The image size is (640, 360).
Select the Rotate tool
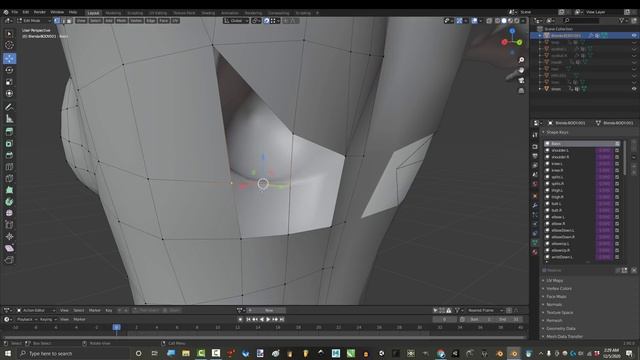tap(9, 70)
